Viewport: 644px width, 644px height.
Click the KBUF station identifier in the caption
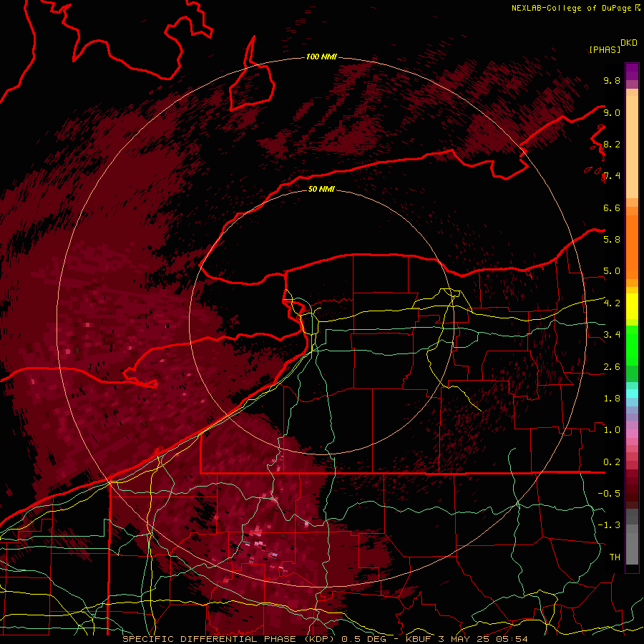pos(418,639)
